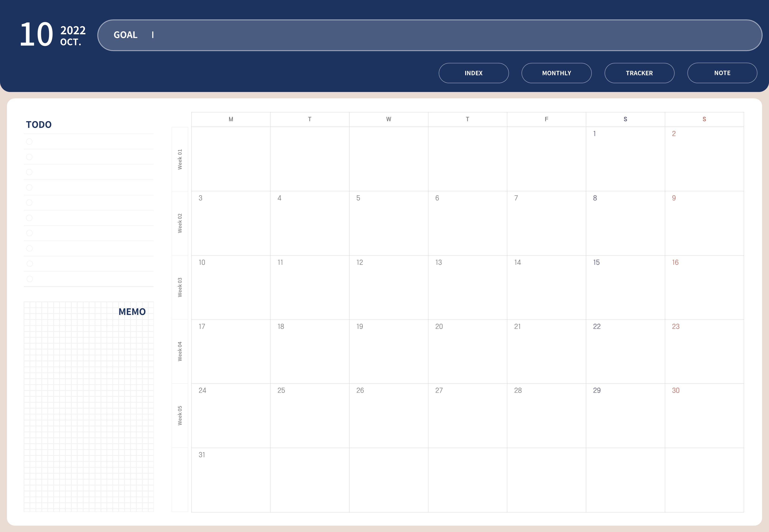This screenshot has width=769, height=532.
Task: Select the Week 04 label
Action: coord(180,351)
